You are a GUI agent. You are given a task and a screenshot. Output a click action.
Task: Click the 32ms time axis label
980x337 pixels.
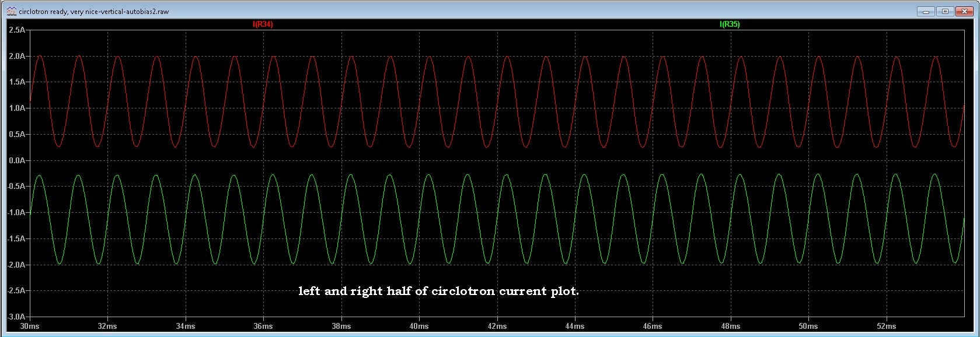pyautogui.click(x=107, y=326)
